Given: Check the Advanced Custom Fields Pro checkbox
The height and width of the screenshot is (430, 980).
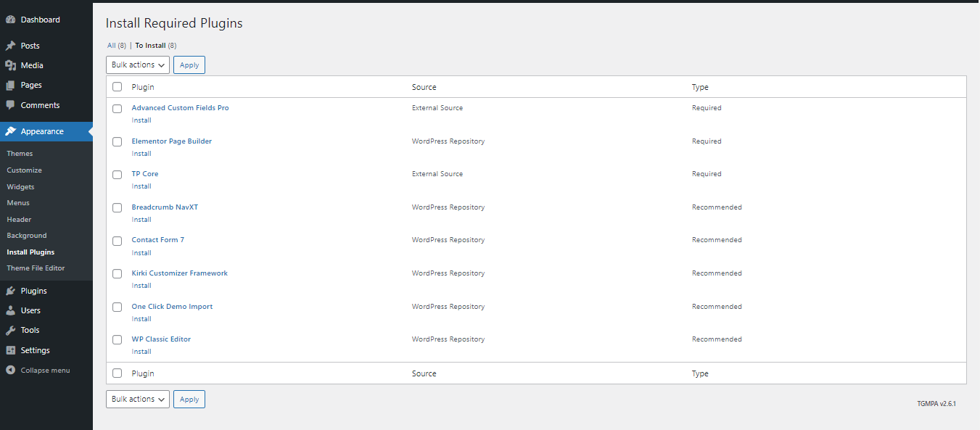Looking at the screenshot, I should coord(117,109).
